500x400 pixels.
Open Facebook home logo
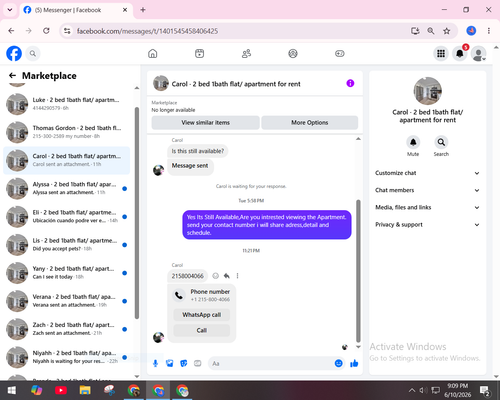tap(14, 53)
